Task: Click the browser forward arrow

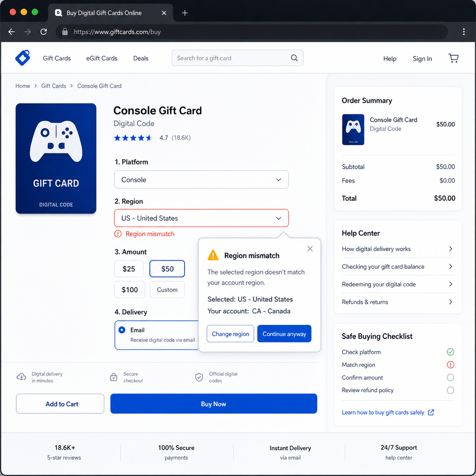Action: [x=27, y=32]
